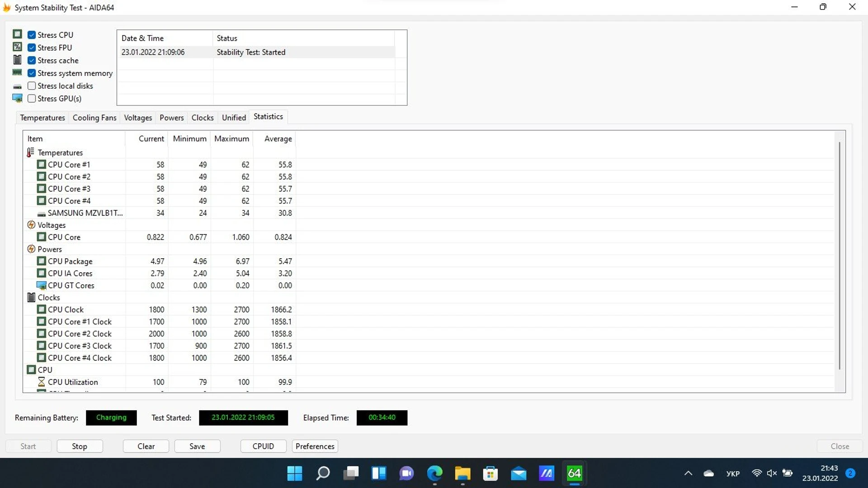Uncheck Stress FPU

click(x=32, y=47)
